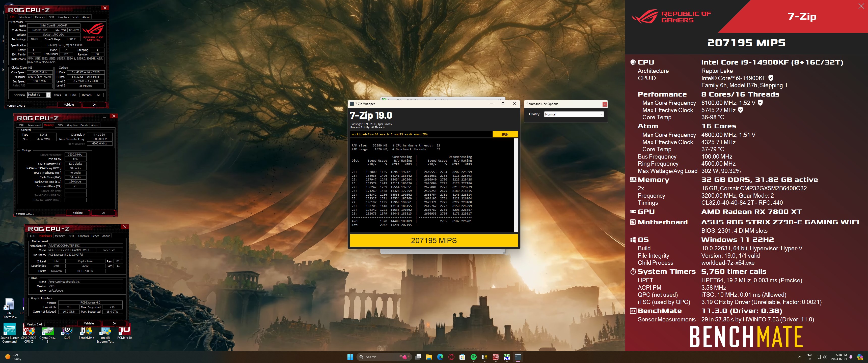Open Task View from the taskbar
This screenshot has width=868, height=363.
coord(418,357)
